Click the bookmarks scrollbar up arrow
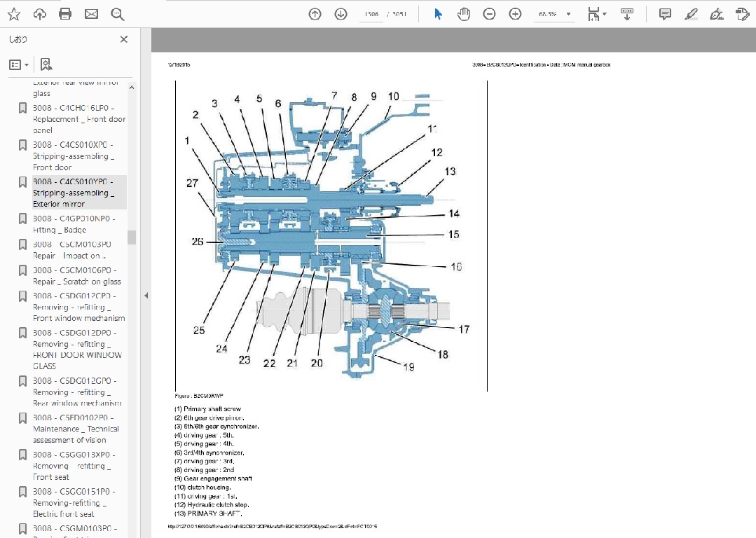The height and width of the screenshot is (538, 756). point(132,88)
